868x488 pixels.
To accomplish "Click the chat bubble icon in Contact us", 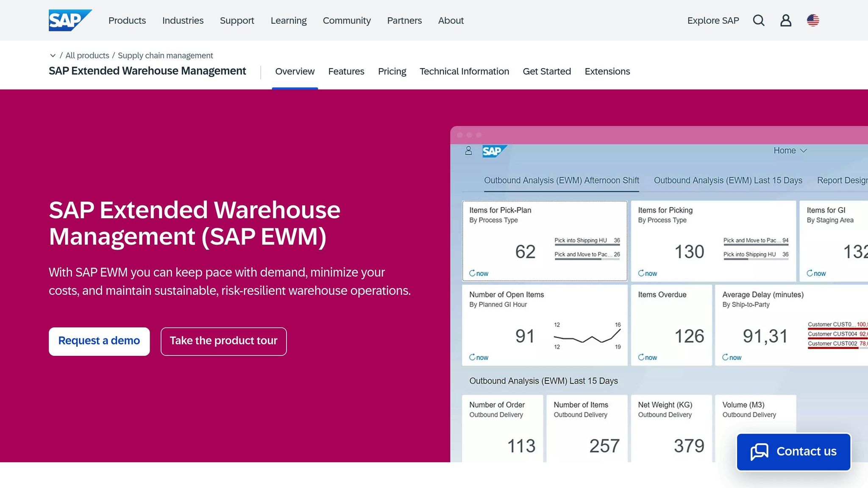I will [x=759, y=452].
